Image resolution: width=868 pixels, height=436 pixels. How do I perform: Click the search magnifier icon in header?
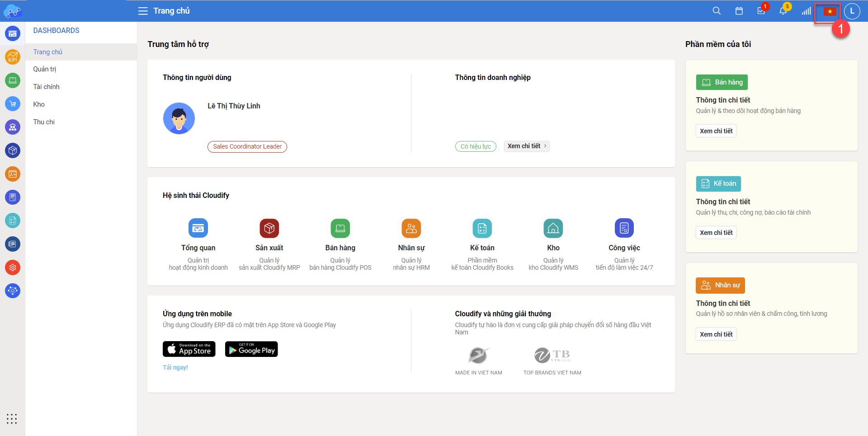coord(717,11)
